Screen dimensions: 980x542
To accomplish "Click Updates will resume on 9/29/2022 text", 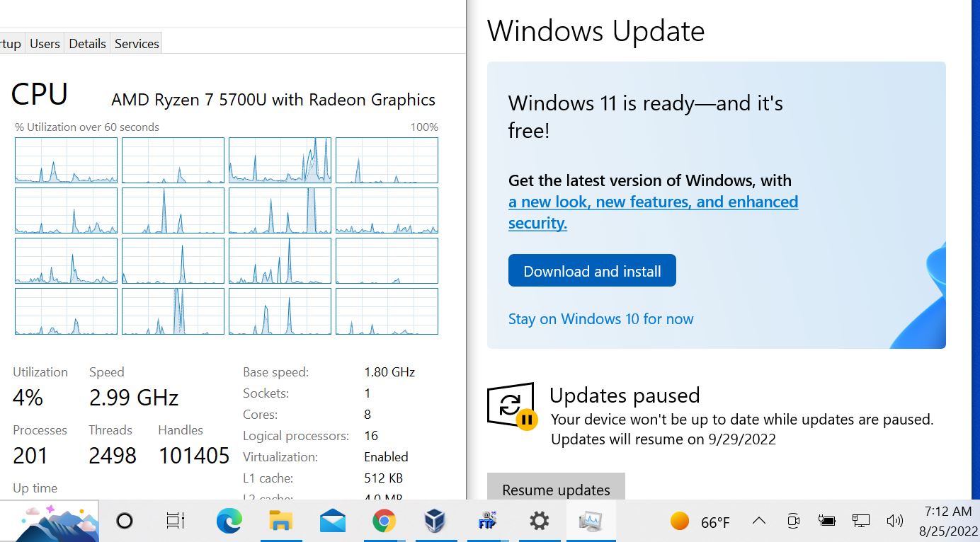I will click(x=663, y=439).
